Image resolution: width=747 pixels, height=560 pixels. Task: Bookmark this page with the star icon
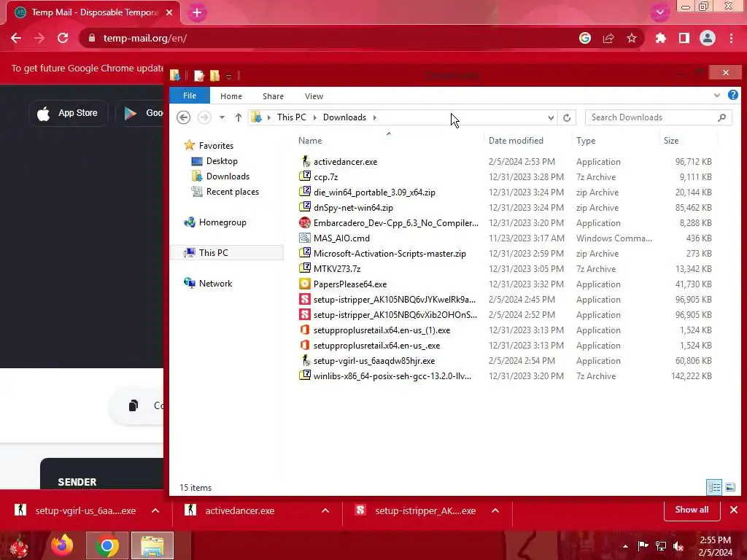632,38
